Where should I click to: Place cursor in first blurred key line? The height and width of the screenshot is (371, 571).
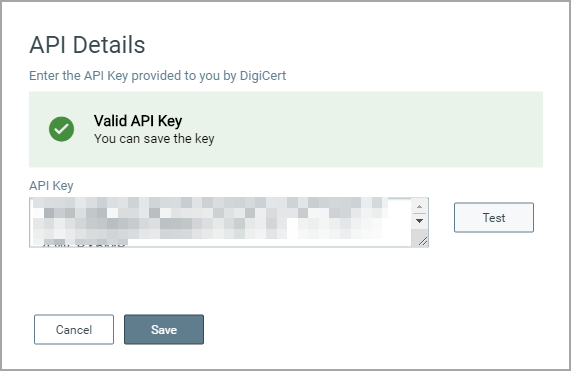pyautogui.click(x=208, y=203)
